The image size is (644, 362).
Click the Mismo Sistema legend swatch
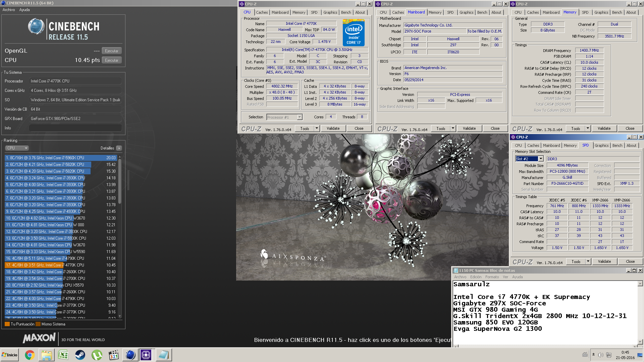[x=38, y=324]
